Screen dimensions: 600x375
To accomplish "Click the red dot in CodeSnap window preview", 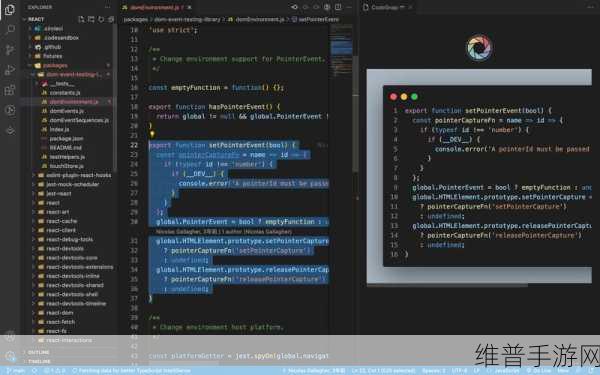I will 393,97.
